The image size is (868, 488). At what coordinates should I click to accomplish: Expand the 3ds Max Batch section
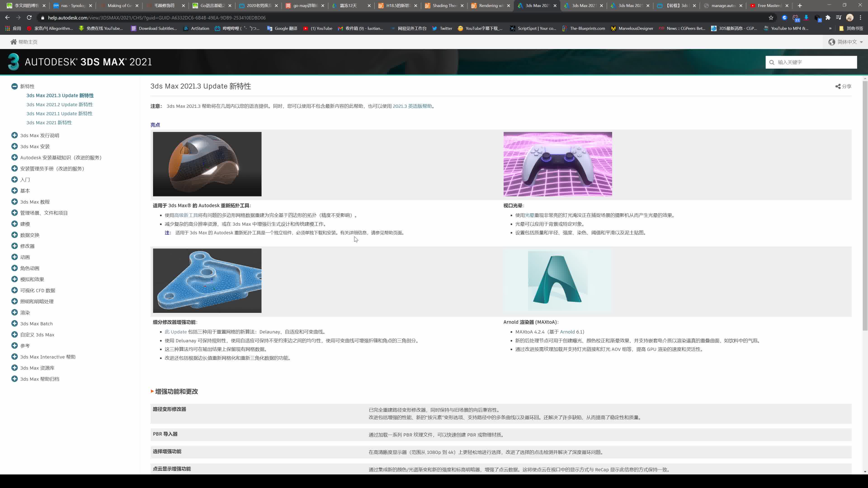(14, 324)
